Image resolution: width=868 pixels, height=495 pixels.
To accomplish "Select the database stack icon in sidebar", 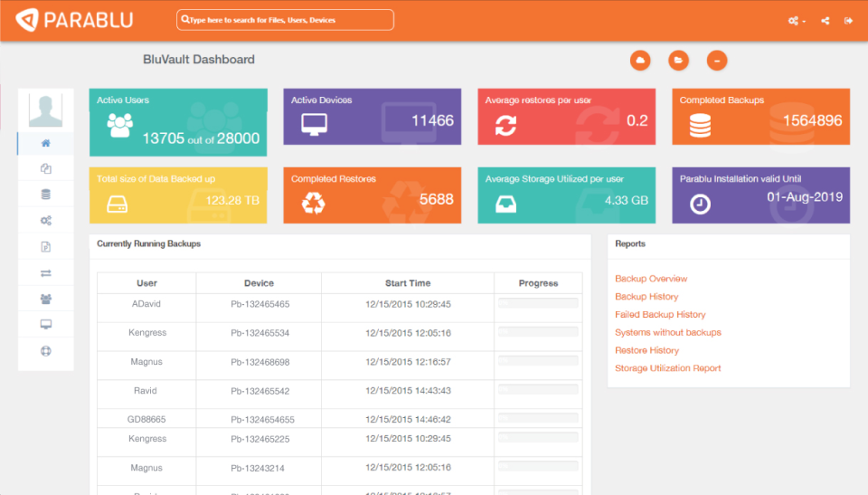I will [46, 194].
